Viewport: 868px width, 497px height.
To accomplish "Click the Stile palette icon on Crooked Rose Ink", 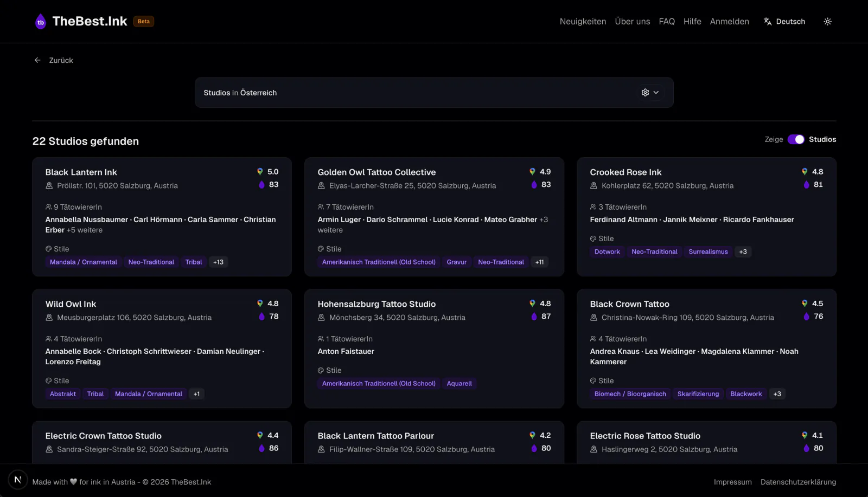I will (x=593, y=238).
